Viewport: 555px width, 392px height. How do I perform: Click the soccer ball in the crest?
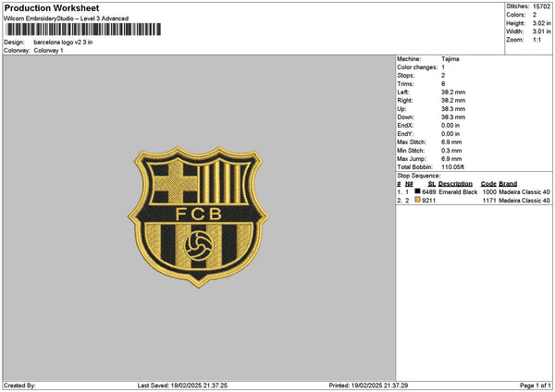coord(199,245)
